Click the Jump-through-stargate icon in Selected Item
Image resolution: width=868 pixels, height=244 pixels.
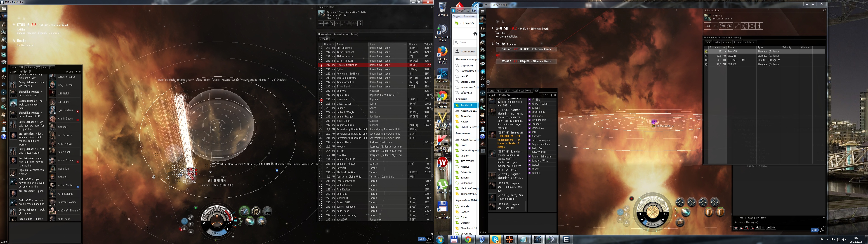click(x=722, y=26)
